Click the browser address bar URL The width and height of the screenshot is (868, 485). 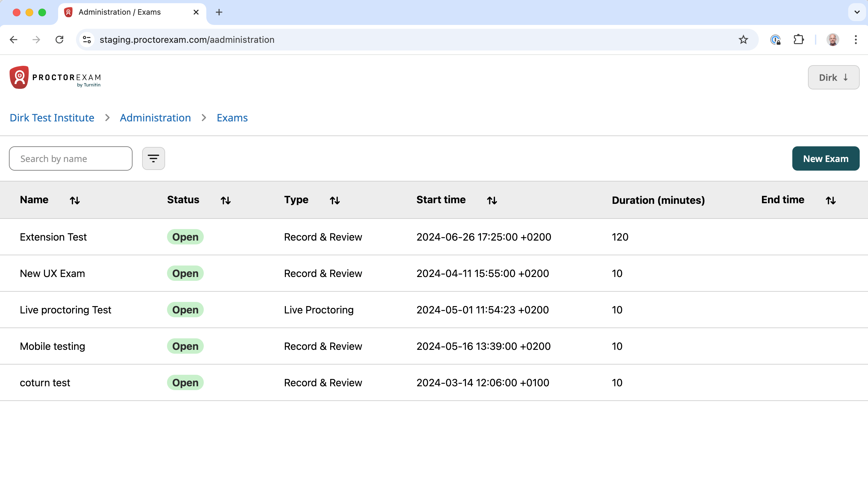click(187, 40)
